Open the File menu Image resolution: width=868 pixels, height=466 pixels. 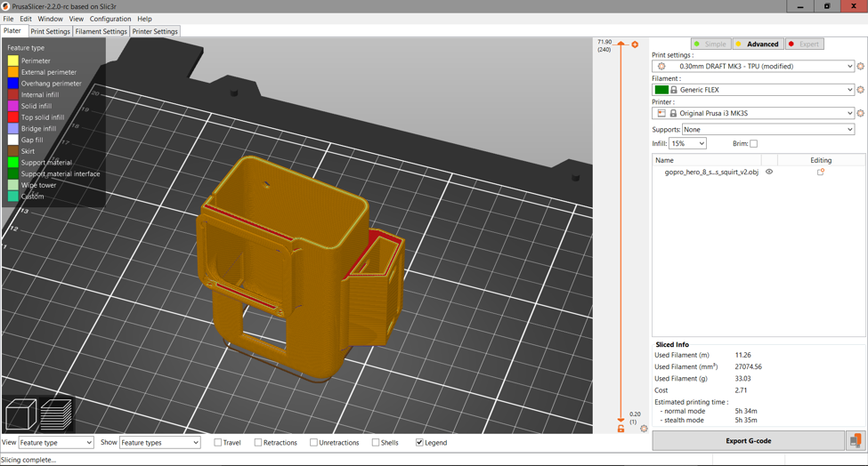[8, 19]
